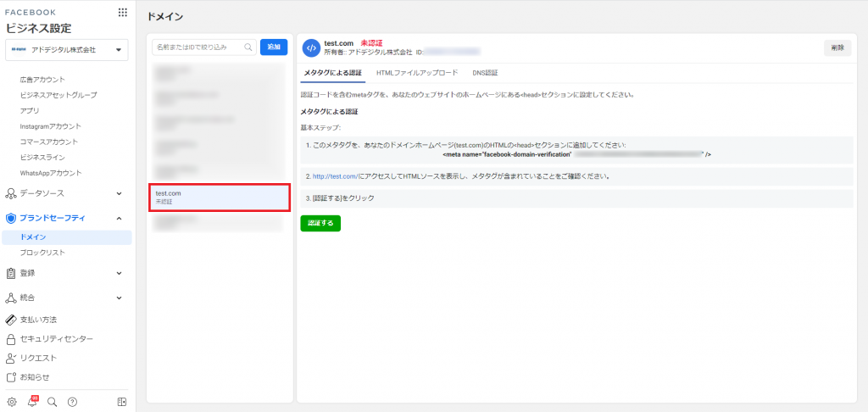Image resolution: width=868 pixels, height=412 pixels.
Task: Expand the 統合 section chevron
Action: coord(119,298)
